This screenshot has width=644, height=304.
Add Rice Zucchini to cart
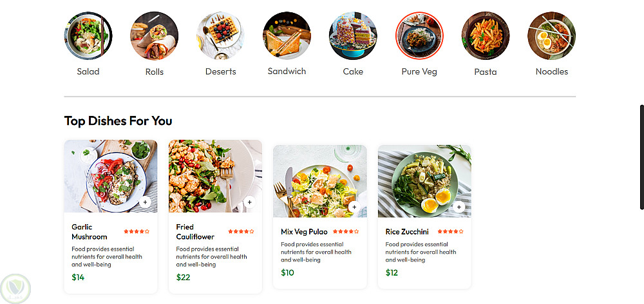tap(459, 207)
